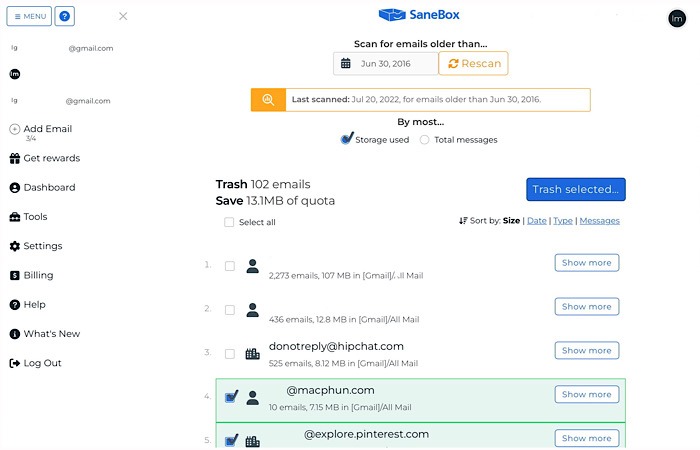Viewport: 700px width, 450px height.
Task: Open Get rewards via the gift icon
Action: (15, 158)
